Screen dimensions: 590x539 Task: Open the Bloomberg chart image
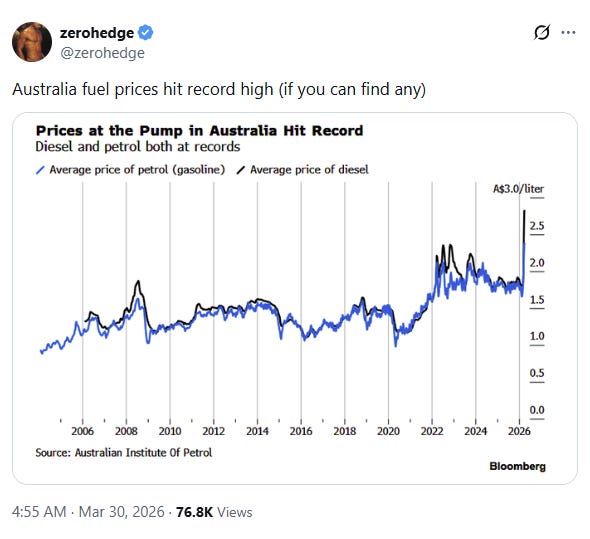click(x=295, y=298)
